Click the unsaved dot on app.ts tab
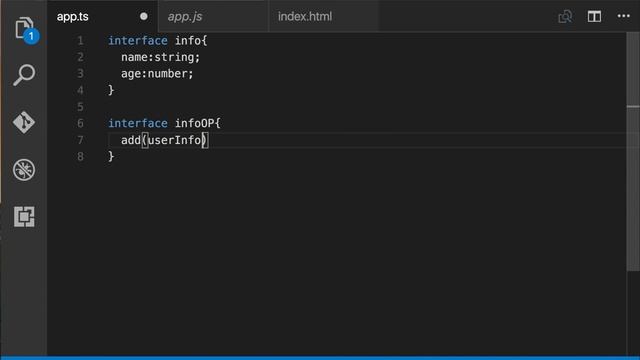 click(144, 16)
